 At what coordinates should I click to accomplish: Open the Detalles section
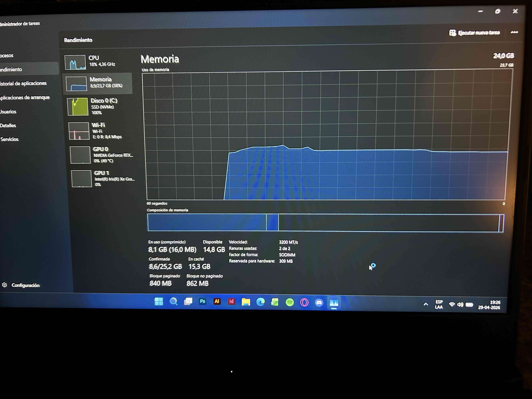click(8, 125)
